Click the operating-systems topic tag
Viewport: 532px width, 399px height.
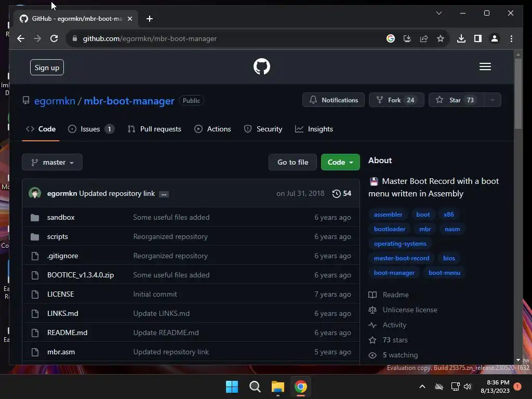click(x=400, y=244)
